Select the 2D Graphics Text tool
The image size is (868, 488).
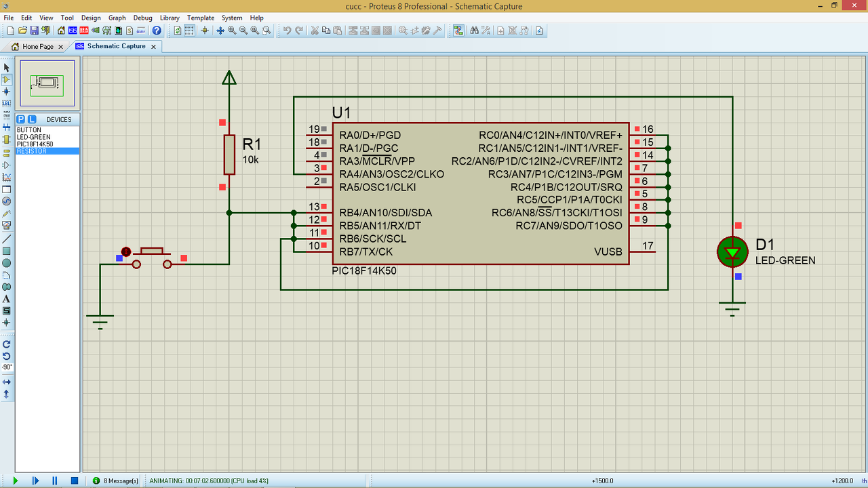pos(7,299)
